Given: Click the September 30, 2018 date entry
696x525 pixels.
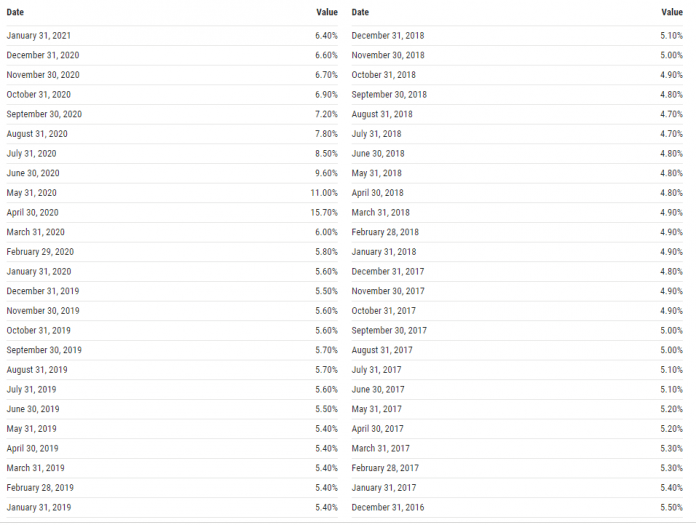Looking at the screenshot, I should (x=389, y=94).
